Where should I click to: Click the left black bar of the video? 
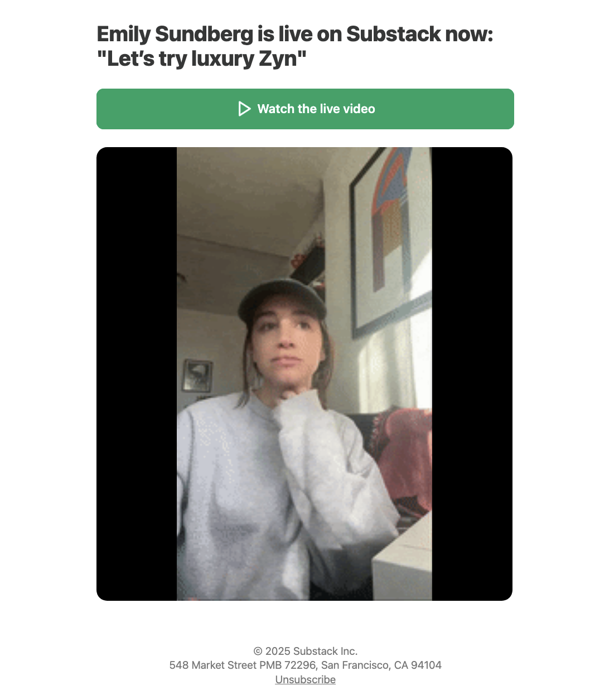click(x=137, y=374)
